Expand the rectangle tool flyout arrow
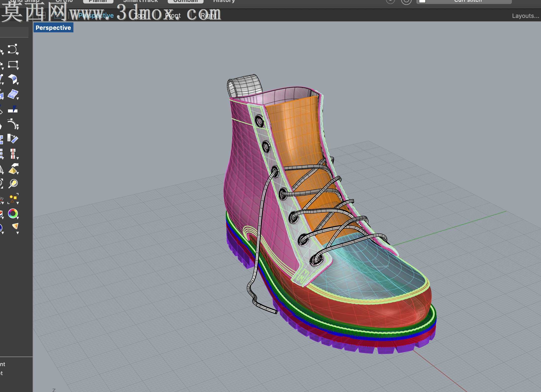Image resolution: width=541 pixels, height=392 pixels. click(x=18, y=68)
